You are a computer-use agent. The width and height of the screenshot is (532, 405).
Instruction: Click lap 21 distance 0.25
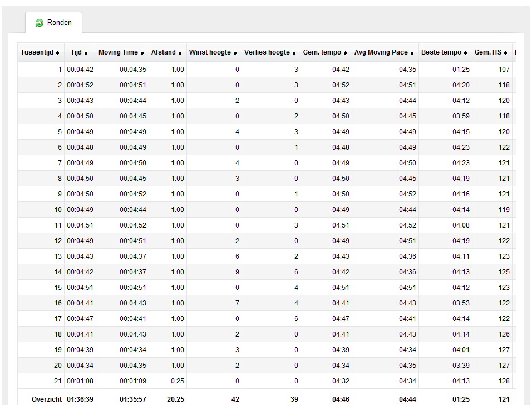pyautogui.click(x=178, y=382)
